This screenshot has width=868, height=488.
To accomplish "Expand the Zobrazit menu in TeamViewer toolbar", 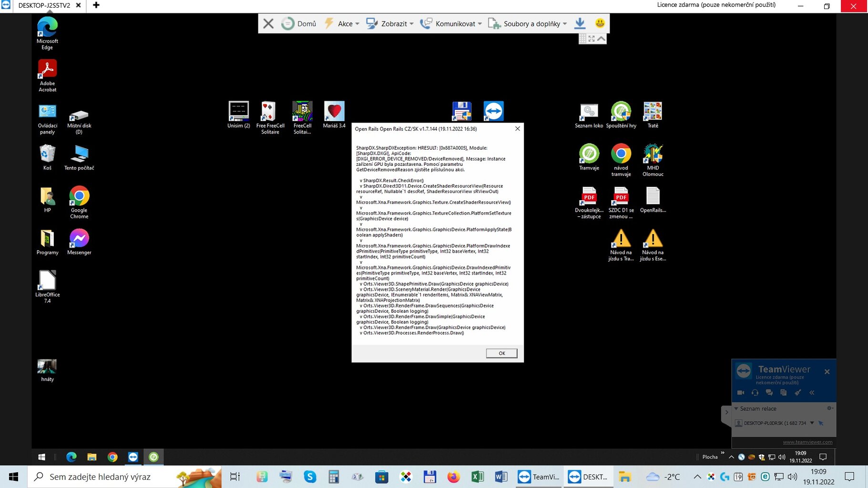I will pyautogui.click(x=389, y=23).
